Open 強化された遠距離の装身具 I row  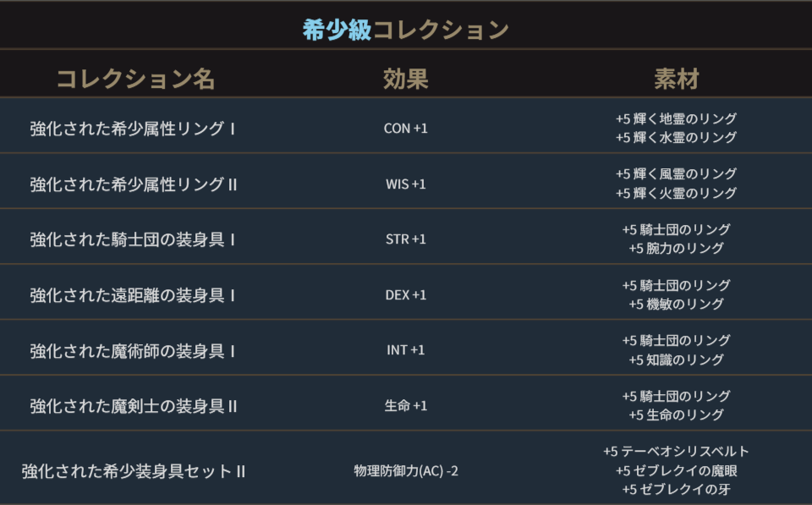point(133,295)
